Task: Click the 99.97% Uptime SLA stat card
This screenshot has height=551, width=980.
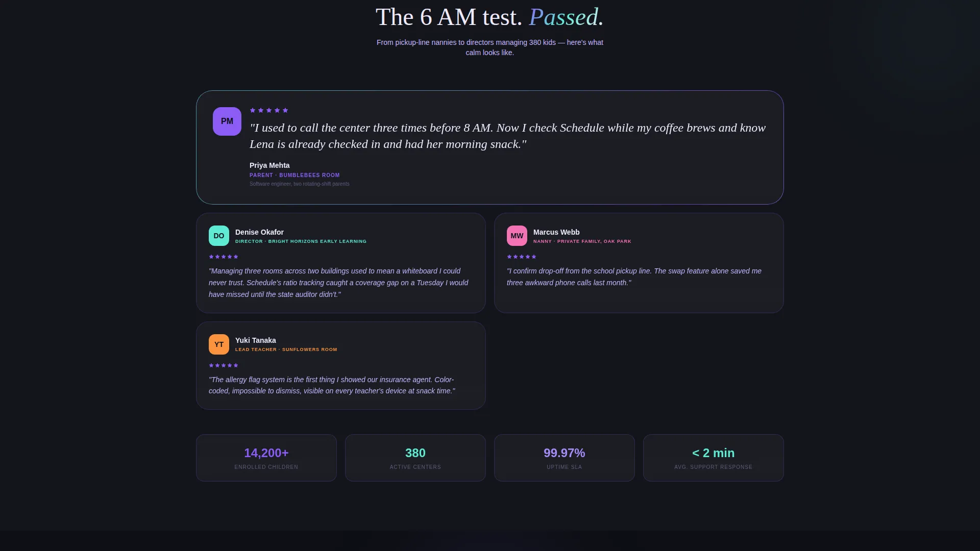Action: coord(565,458)
